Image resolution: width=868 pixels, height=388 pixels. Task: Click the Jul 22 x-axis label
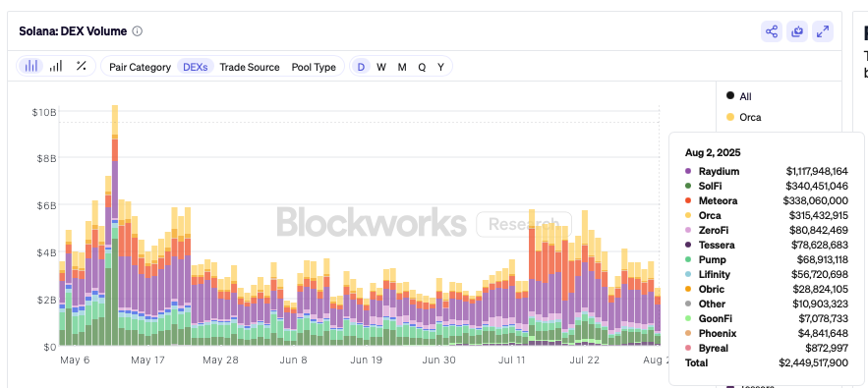[585, 360]
